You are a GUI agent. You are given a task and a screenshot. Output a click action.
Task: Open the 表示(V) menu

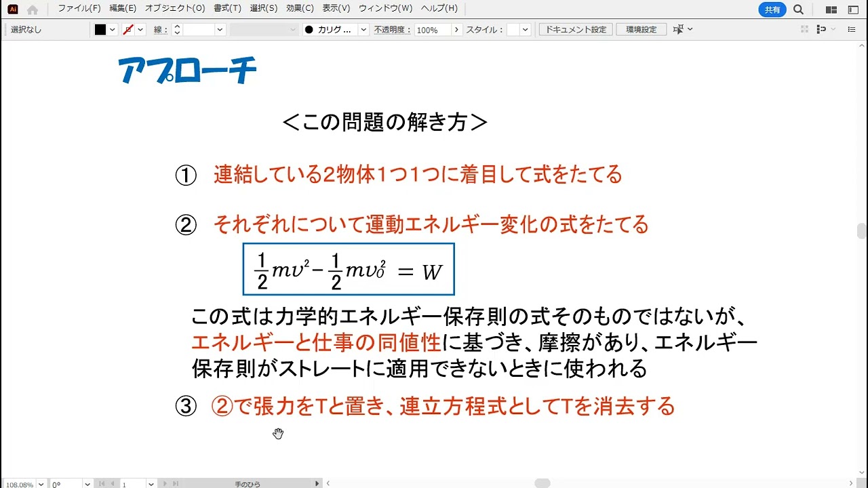(336, 9)
